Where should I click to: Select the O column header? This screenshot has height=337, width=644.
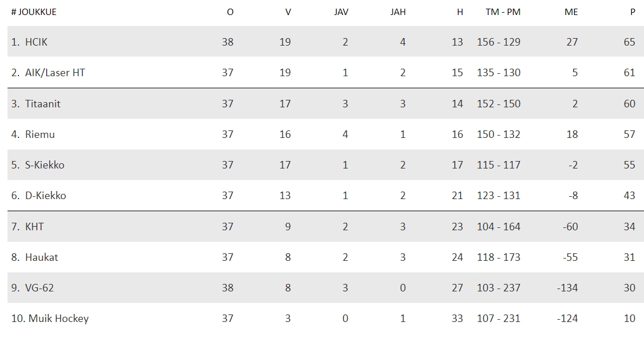(x=230, y=12)
